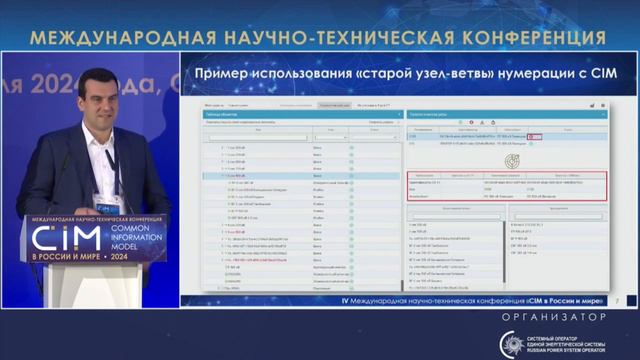Click the basket icon in right panel toolbar

pyautogui.click(x=493, y=122)
